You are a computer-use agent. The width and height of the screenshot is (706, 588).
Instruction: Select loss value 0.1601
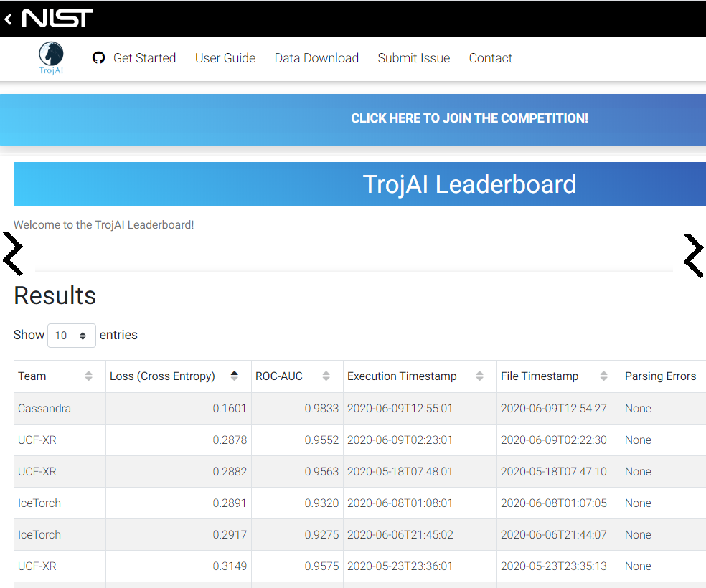(230, 408)
